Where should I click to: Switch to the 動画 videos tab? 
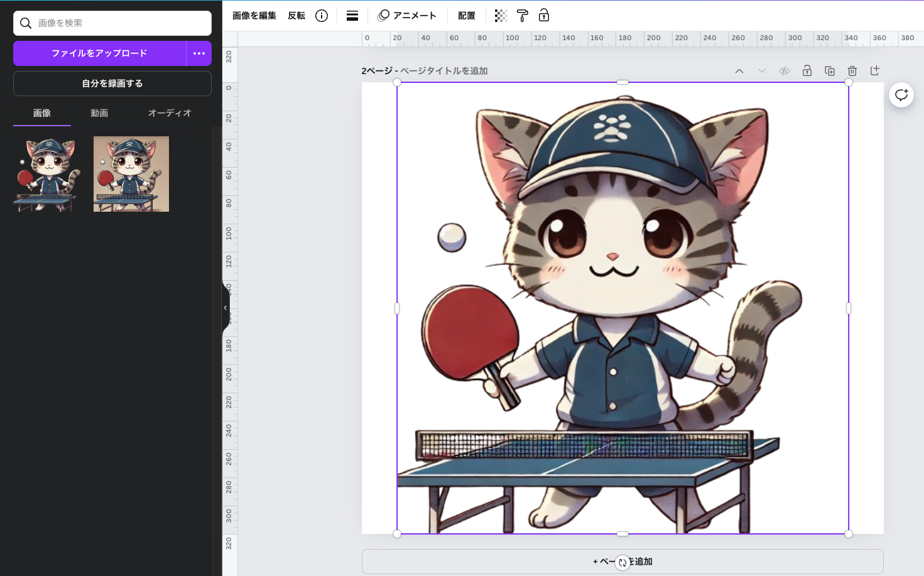tap(99, 113)
